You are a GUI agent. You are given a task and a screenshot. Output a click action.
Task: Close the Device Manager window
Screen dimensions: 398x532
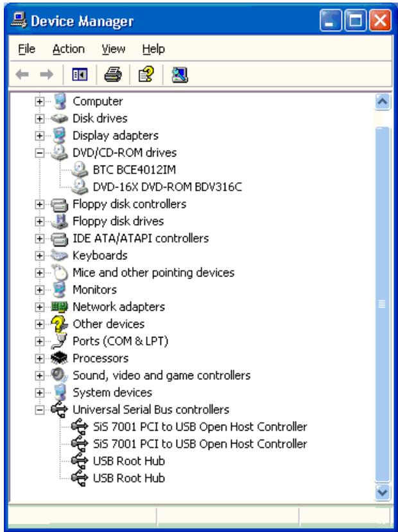380,21
